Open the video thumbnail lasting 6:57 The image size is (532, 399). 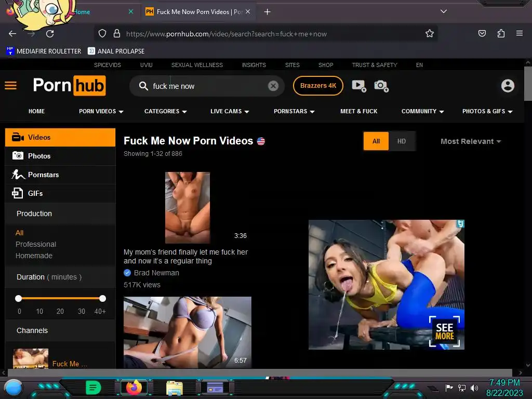pos(187,332)
